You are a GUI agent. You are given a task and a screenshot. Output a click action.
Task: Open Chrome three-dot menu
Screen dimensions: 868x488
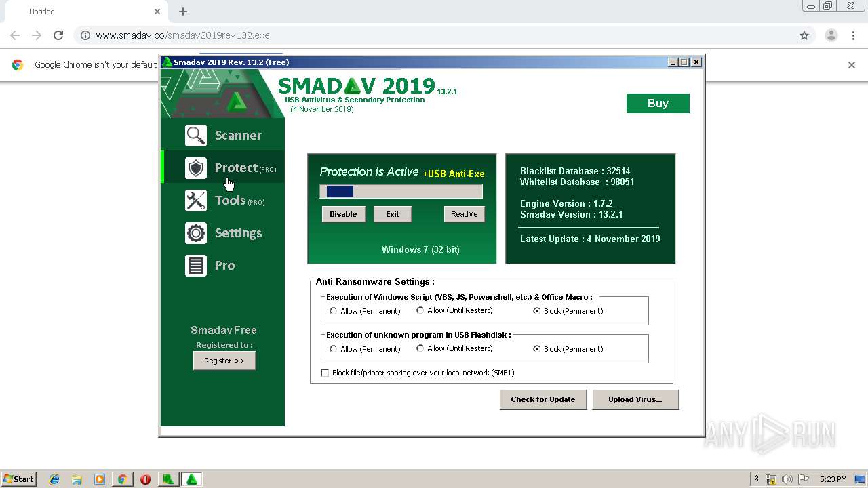(854, 35)
